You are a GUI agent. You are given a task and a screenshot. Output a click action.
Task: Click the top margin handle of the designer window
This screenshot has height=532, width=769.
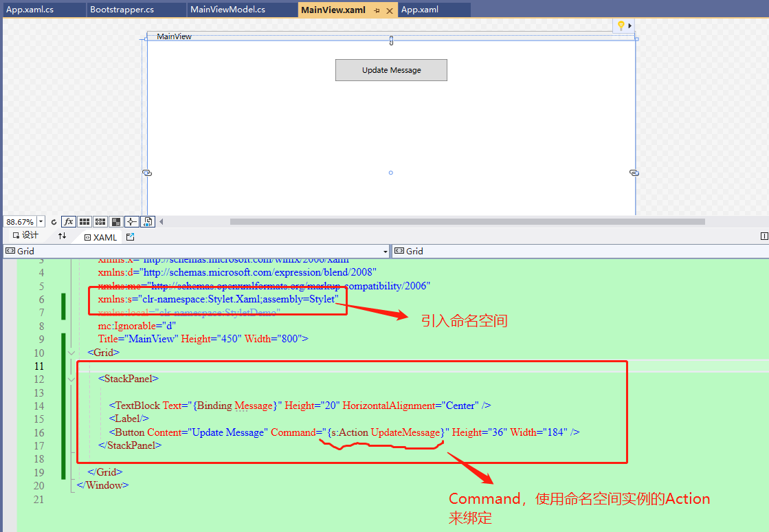click(x=391, y=41)
